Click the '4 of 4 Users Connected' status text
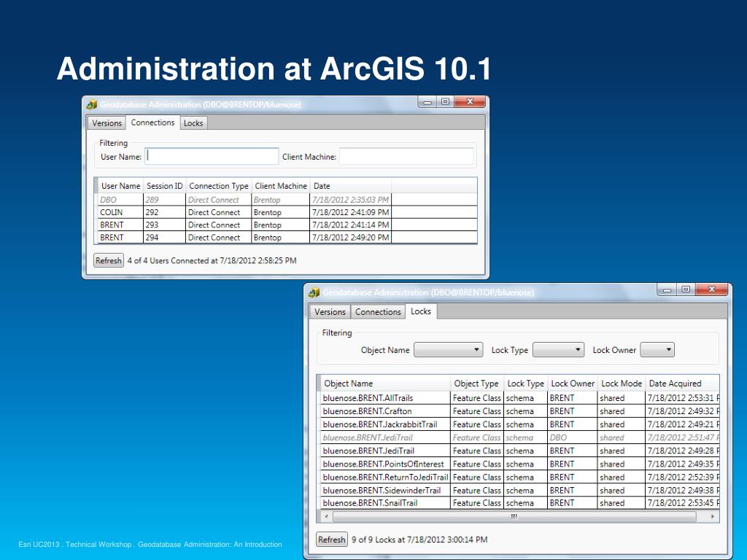747x560 pixels. pyautogui.click(x=212, y=260)
